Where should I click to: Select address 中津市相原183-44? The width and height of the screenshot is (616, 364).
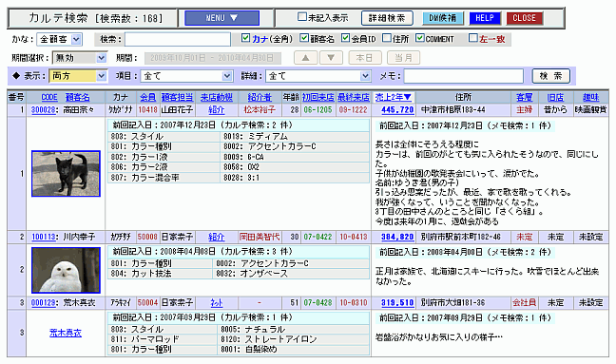[x=452, y=110]
